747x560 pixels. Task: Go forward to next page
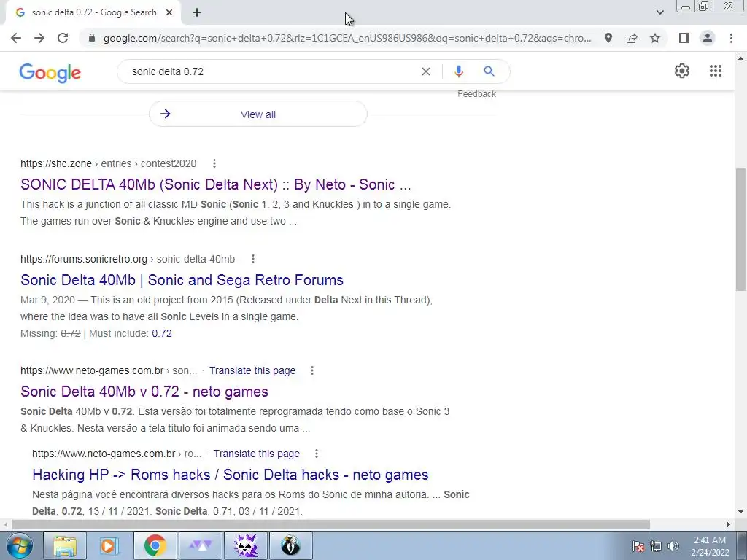(x=39, y=38)
